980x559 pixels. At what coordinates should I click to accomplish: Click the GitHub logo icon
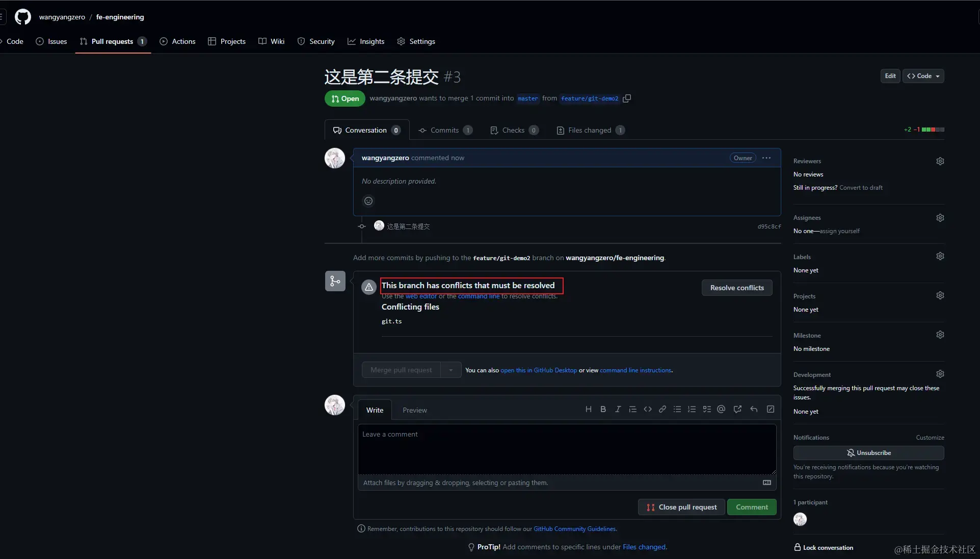tap(22, 17)
